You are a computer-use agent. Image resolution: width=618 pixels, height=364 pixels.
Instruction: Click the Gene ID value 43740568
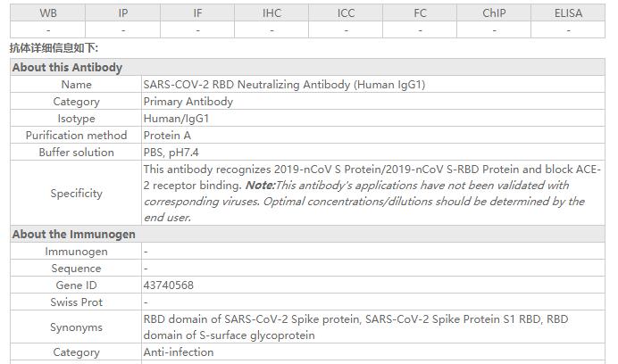click(x=168, y=285)
